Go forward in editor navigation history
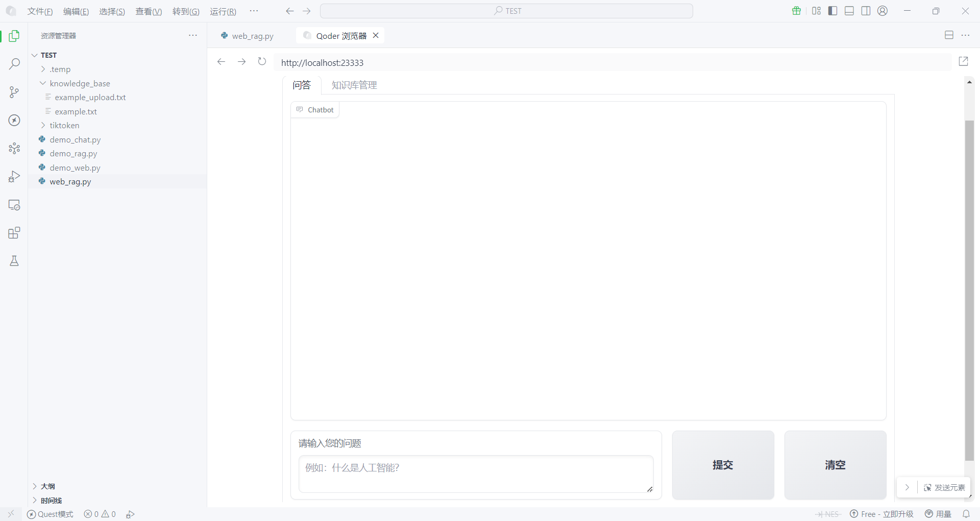Screen dimensions: 980x521 tap(307, 11)
